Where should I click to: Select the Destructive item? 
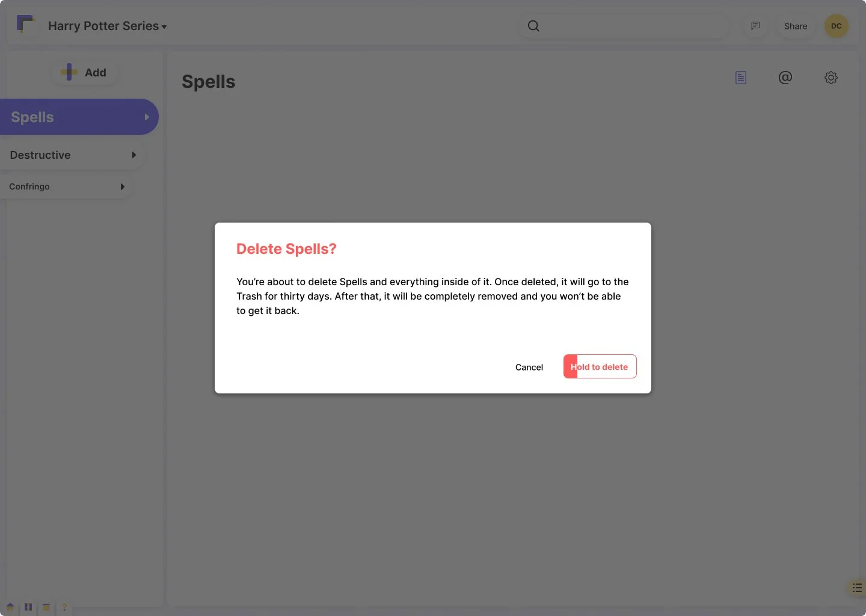coord(72,155)
